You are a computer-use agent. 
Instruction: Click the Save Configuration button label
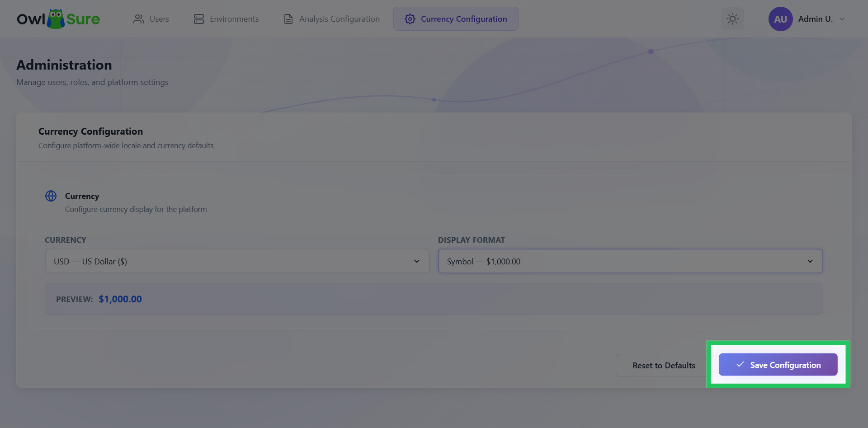point(785,365)
